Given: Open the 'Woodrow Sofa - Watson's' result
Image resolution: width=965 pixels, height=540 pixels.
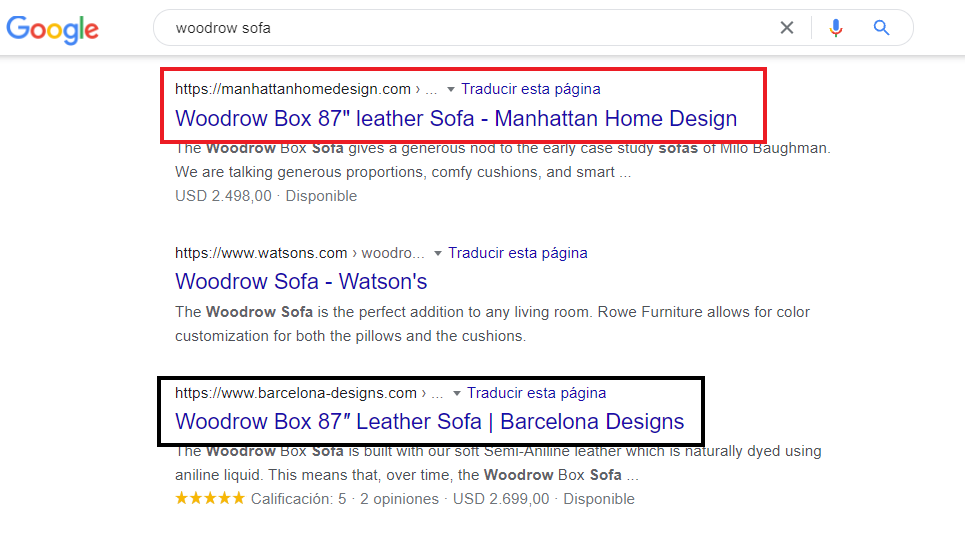Looking at the screenshot, I should [301, 281].
